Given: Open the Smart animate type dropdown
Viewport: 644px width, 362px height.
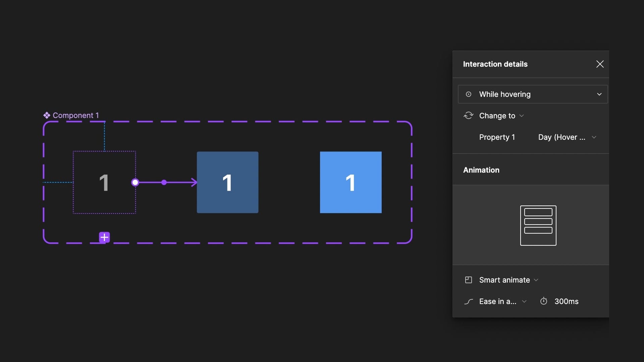Looking at the screenshot, I should click(x=536, y=280).
